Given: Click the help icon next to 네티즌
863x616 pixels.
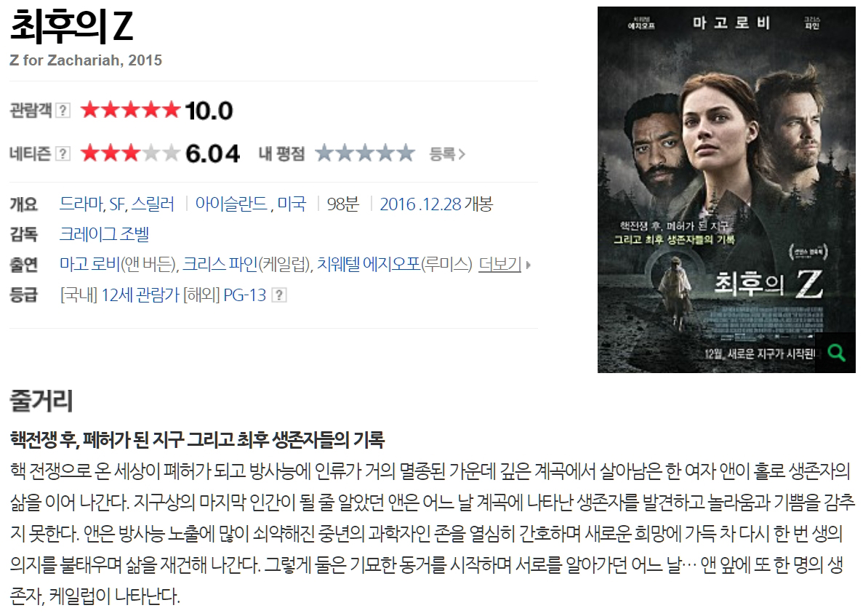Looking at the screenshot, I should 63,153.
